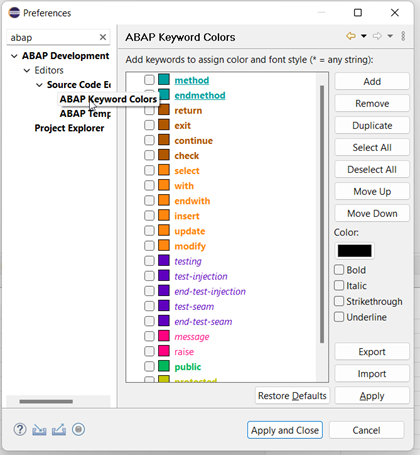Click the purple swatch next to test-seam
The height and width of the screenshot is (455, 420).
point(164,306)
